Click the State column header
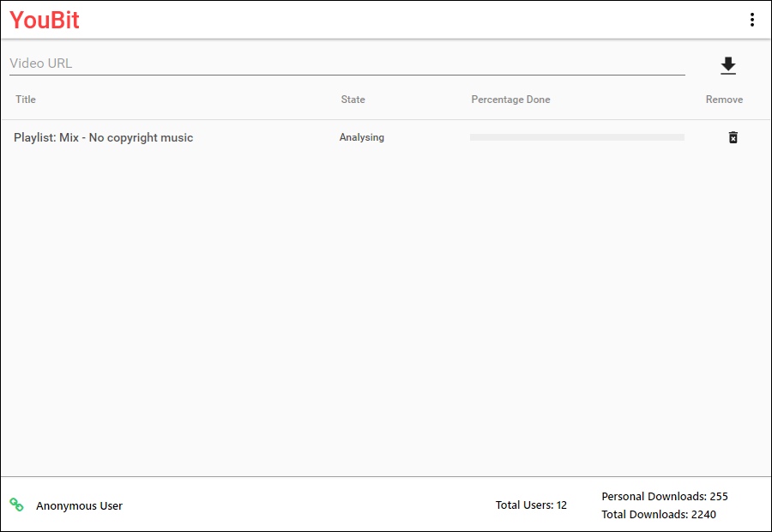The width and height of the screenshot is (772, 532). click(353, 100)
